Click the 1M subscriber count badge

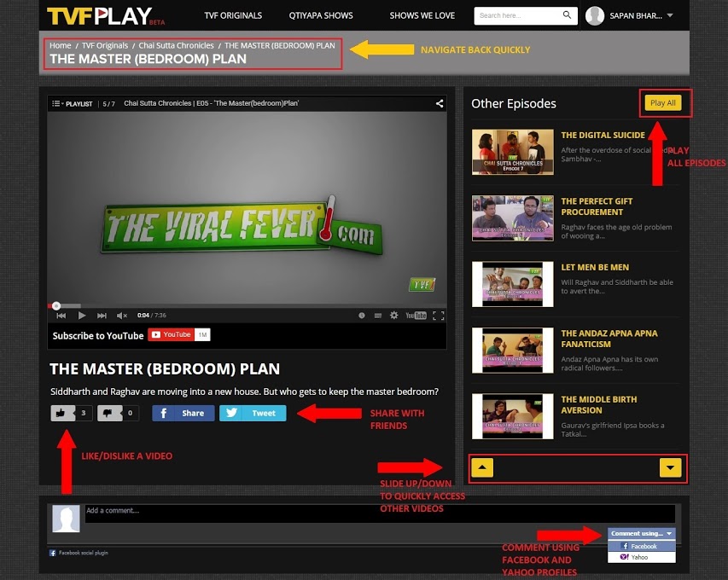tap(202, 334)
